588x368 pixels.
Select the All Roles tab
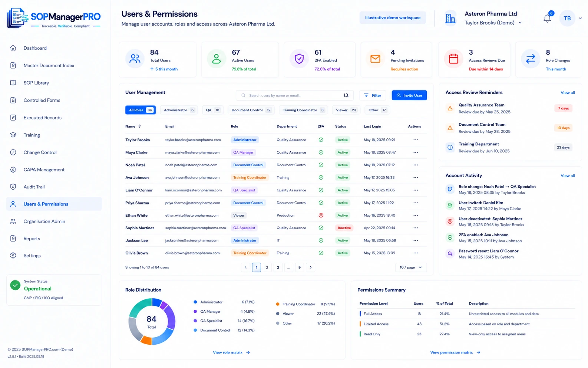[141, 110]
